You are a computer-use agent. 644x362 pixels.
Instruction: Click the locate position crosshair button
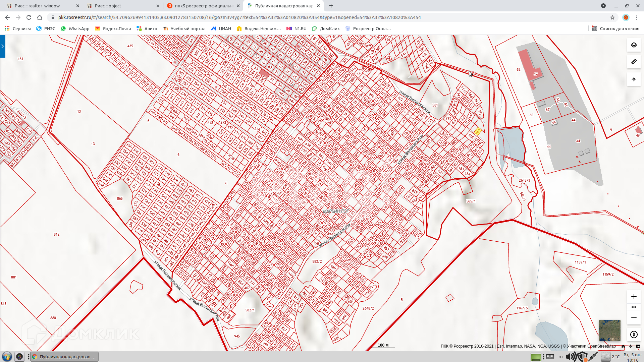pyautogui.click(x=634, y=79)
